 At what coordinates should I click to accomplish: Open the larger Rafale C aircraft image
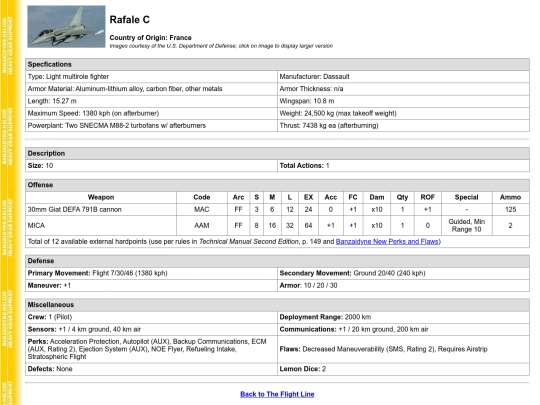(66, 27)
